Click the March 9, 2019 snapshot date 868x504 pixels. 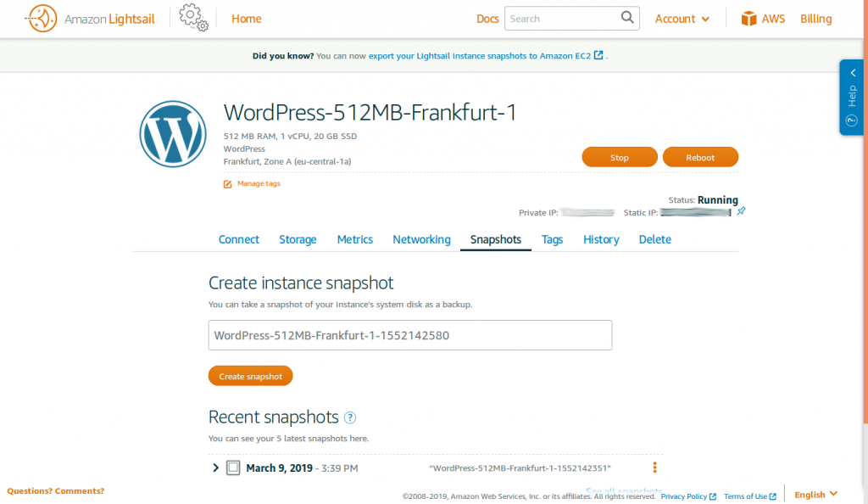279,468
